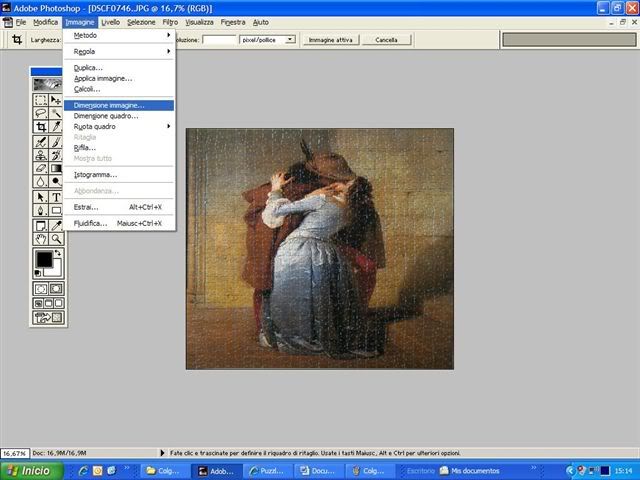Image resolution: width=640 pixels, height=480 pixels.
Task: Switch to Quick Mask mode
Action: (56, 289)
